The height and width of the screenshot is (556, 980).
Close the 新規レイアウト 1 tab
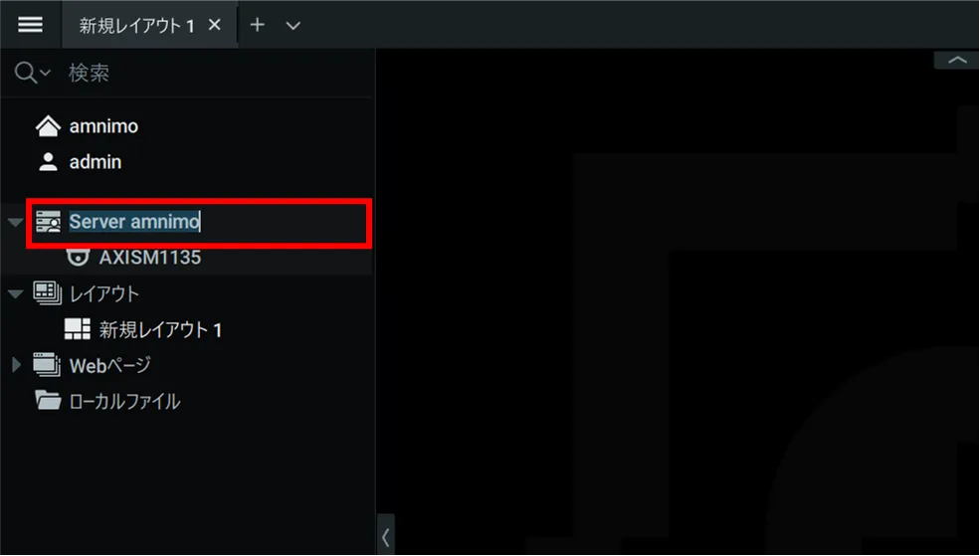point(214,25)
